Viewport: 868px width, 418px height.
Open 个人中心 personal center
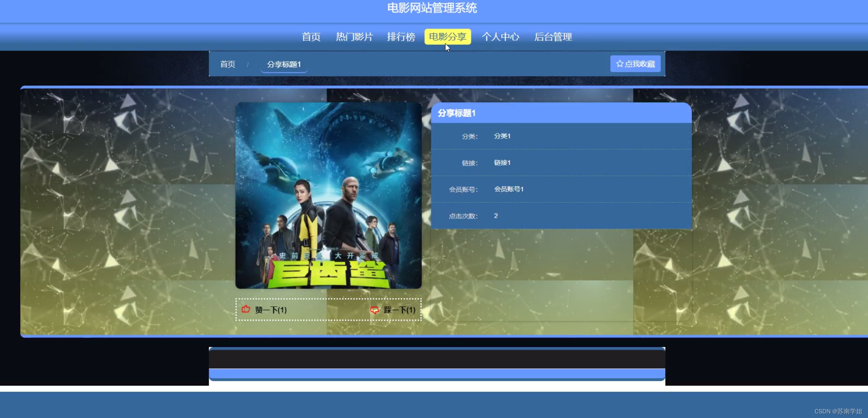(501, 37)
